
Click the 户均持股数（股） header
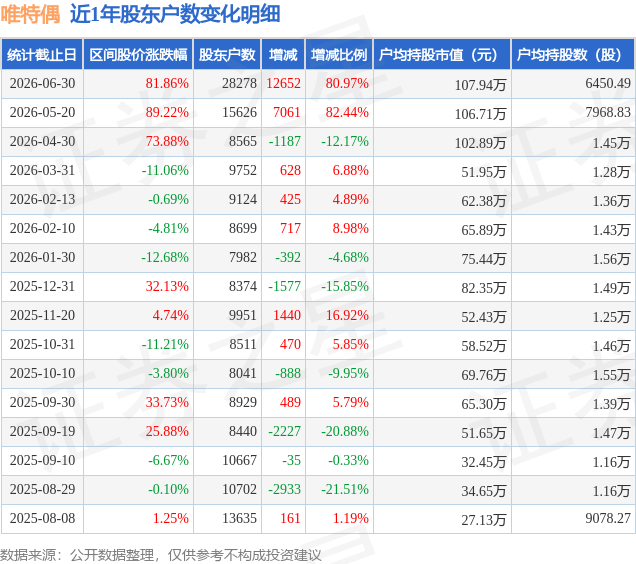click(x=573, y=54)
